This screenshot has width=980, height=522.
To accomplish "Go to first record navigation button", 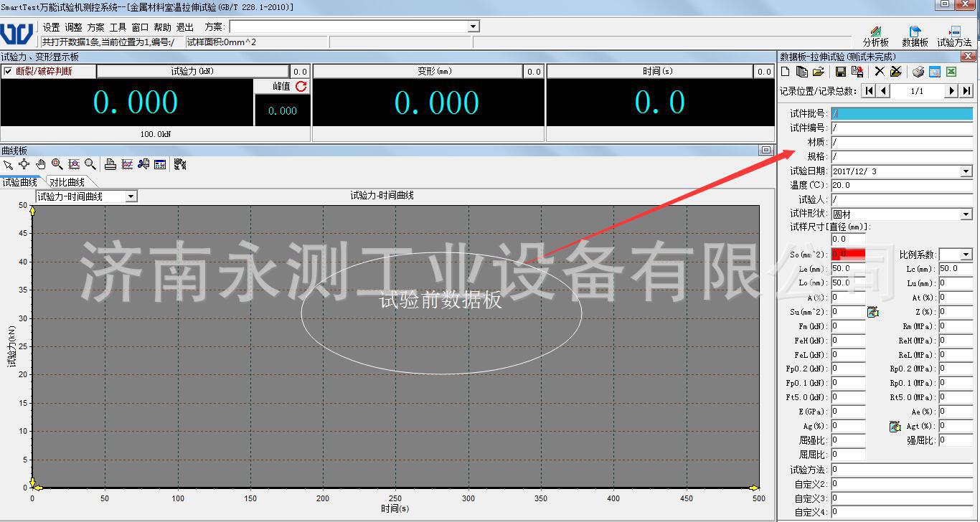I will pos(870,91).
